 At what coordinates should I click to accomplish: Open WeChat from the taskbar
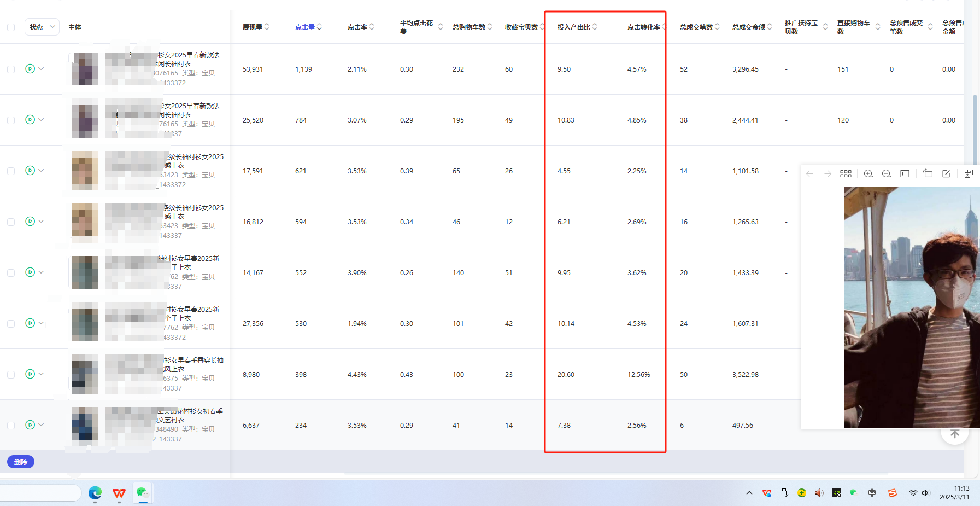tap(143, 493)
